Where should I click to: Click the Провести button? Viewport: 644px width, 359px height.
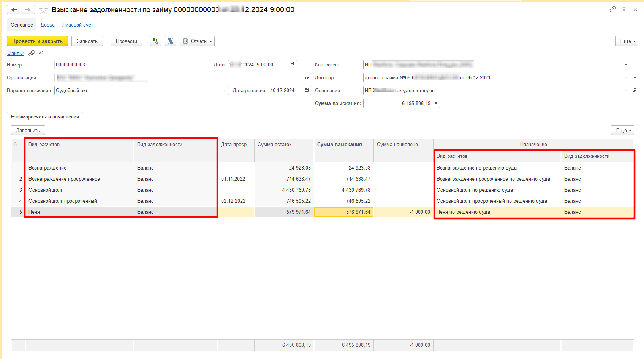point(127,41)
